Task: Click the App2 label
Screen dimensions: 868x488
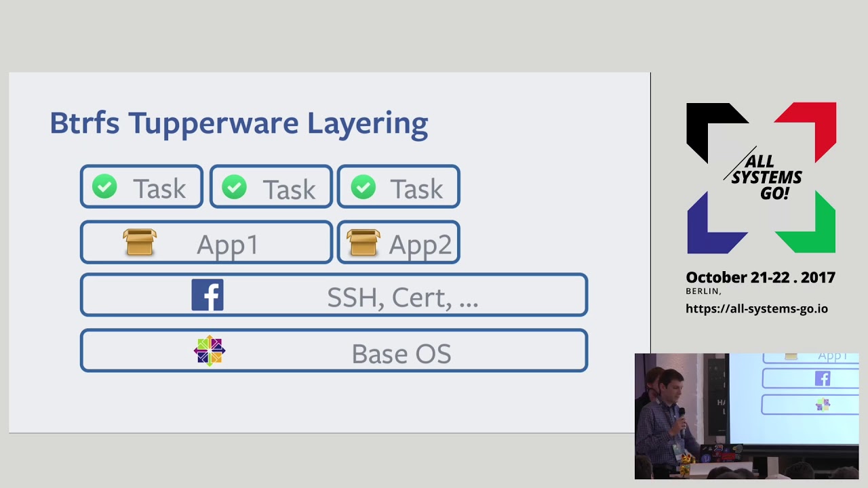Action: click(x=420, y=245)
